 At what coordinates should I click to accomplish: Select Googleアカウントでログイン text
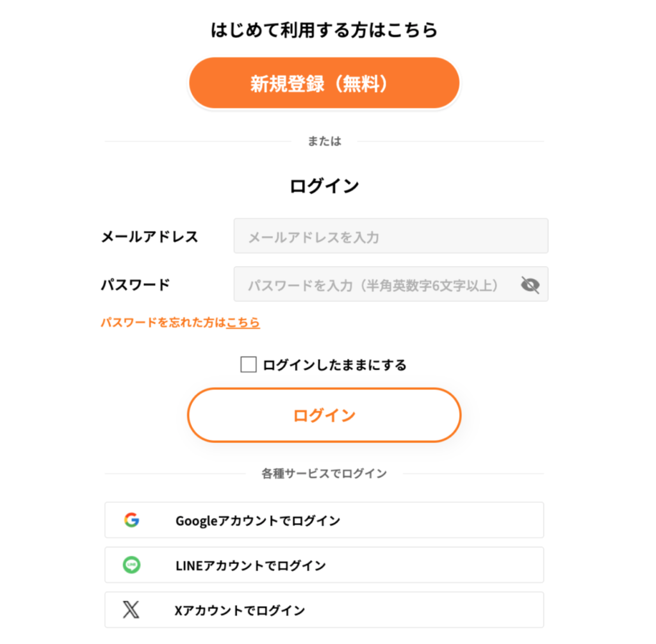click(x=258, y=521)
